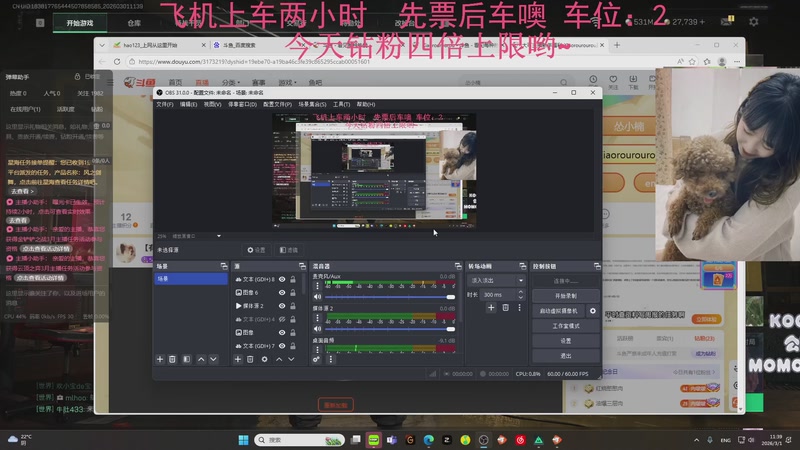Mute the 媒体源 2 speaker icon
The height and width of the screenshot is (450, 800).
pos(317,329)
